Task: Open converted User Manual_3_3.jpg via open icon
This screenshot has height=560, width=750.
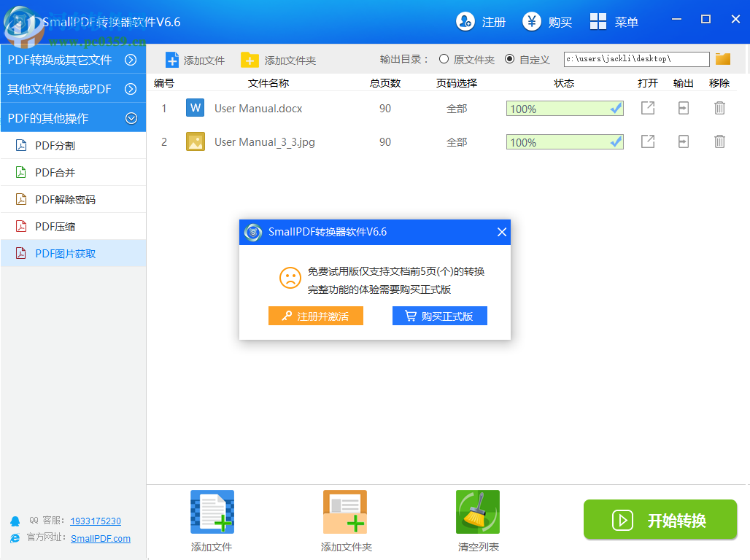Action: [648, 141]
